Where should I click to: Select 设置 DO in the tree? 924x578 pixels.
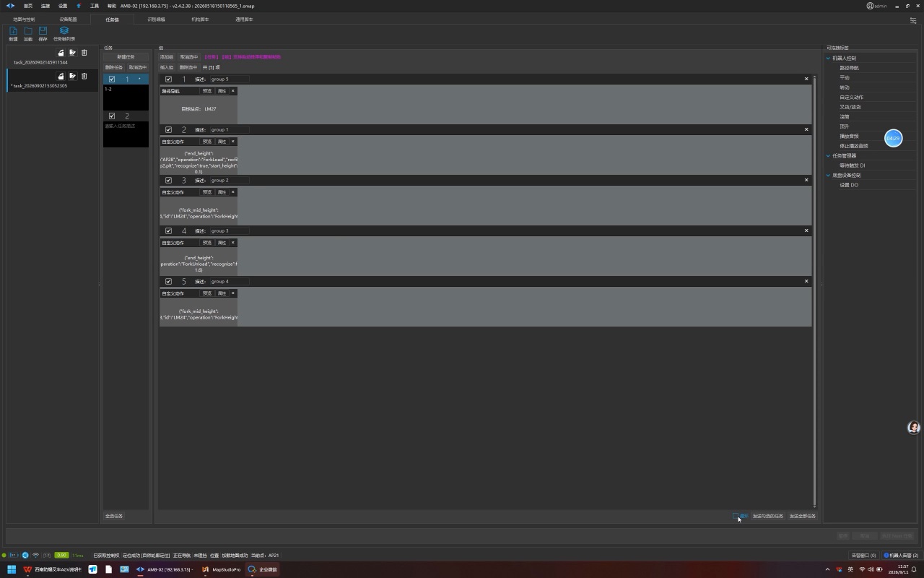[x=849, y=185]
